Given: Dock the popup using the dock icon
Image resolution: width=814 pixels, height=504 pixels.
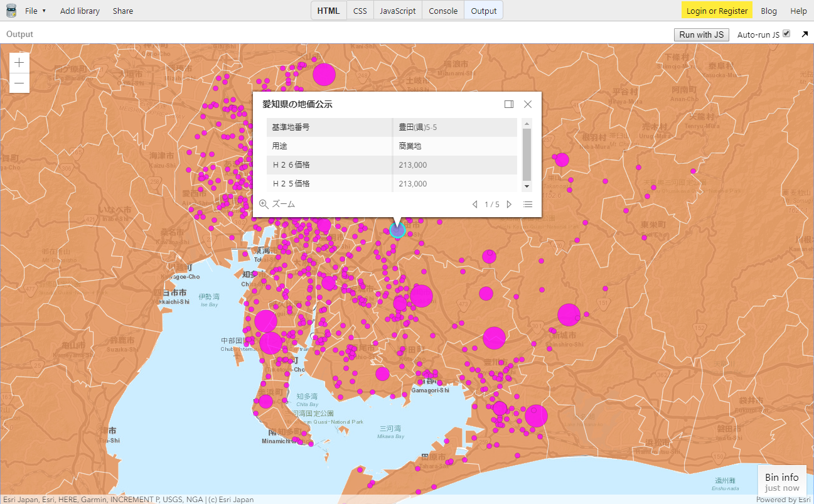Looking at the screenshot, I should [x=509, y=104].
